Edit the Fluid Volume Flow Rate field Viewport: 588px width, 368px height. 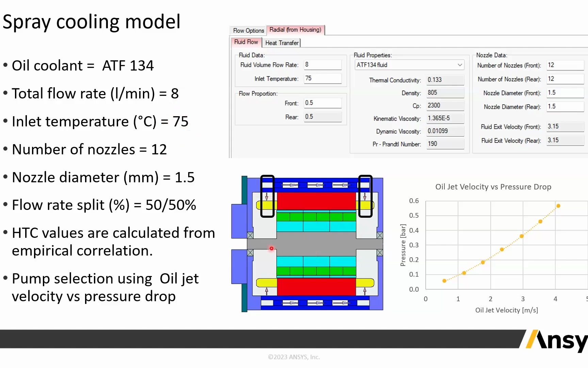[x=322, y=64]
